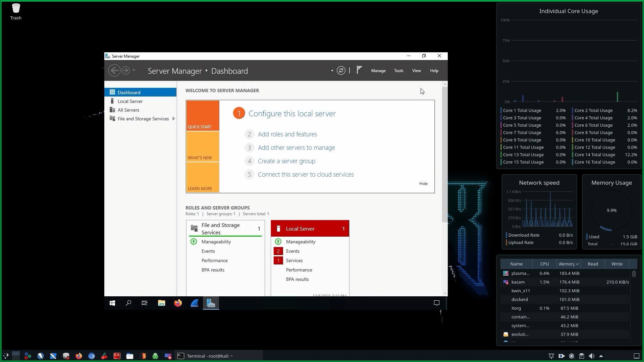Screen dimensions: 644x362
Task: Open the Manage menu
Action: 378,71
